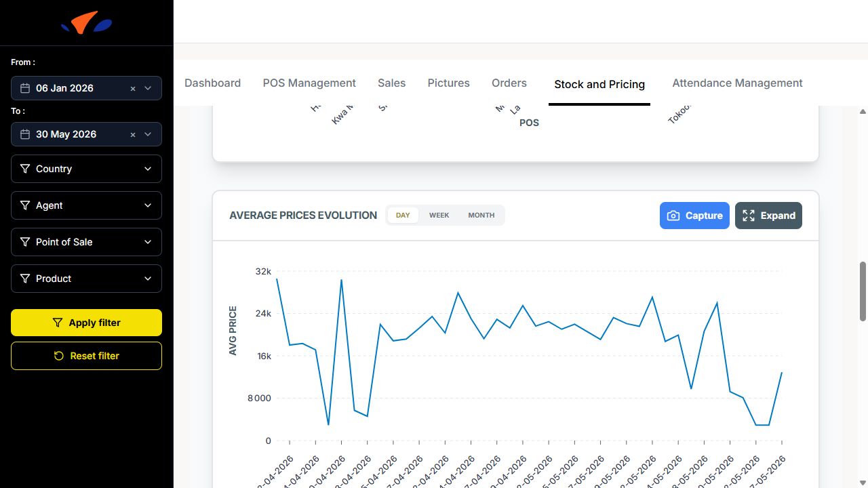Go to the Orders tab
868x488 pixels.
pyautogui.click(x=509, y=83)
